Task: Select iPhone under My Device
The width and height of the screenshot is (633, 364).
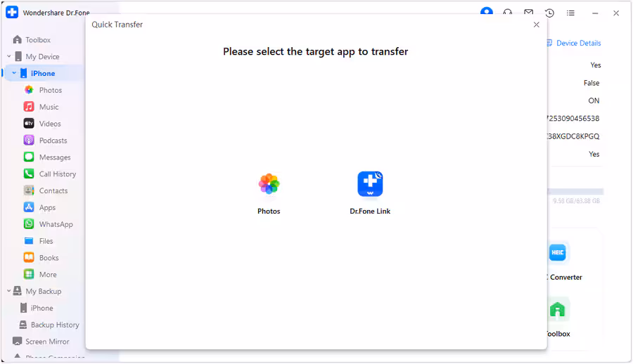Action: [43, 74]
